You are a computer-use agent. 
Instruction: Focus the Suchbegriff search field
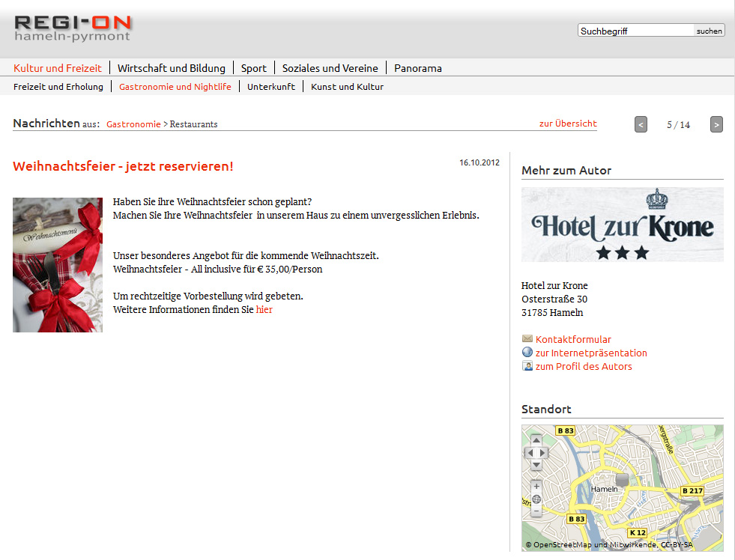click(x=635, y=31)
